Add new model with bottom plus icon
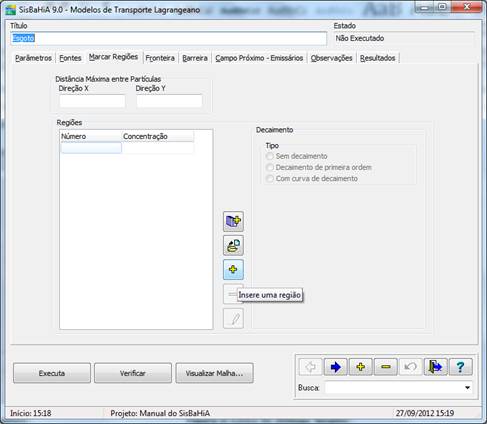Image resolution: width=487 pixels, height=424 pixels. (360, 367)
